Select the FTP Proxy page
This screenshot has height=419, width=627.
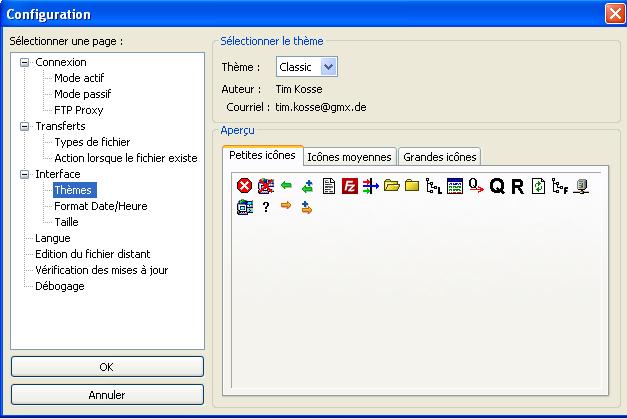tap(79, 110)
